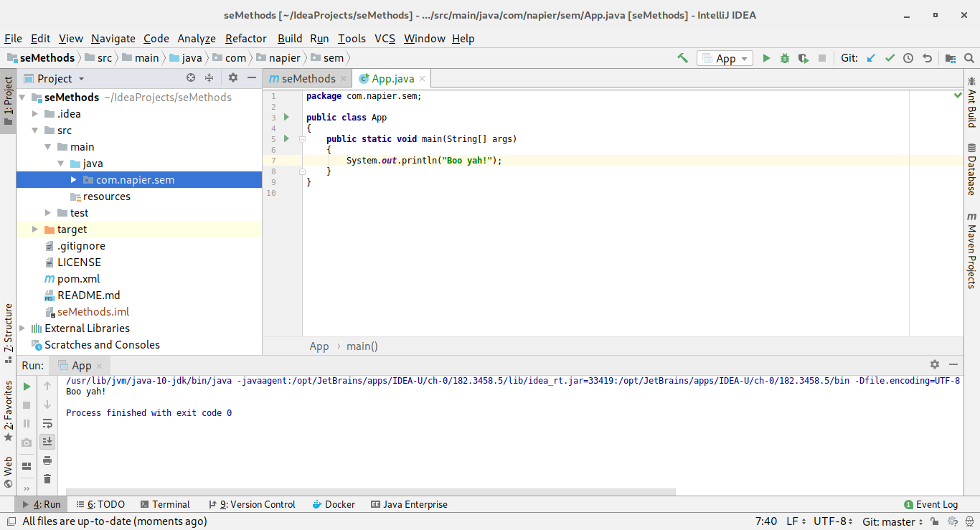Open the 9: Version Control tab
Image resolution: width=980 pixels, height=530 pixels.
[x=252, y=504]
